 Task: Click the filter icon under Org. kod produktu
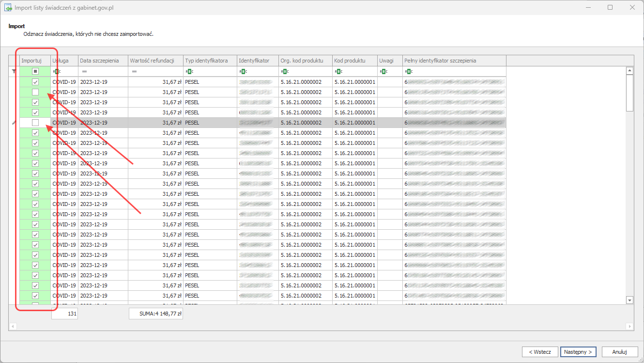(x=285, y=71)
